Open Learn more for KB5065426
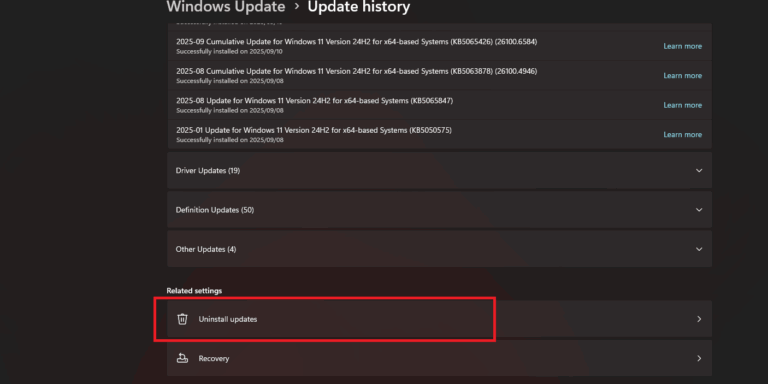Screen dimensions: 768x384 point(682,46)
